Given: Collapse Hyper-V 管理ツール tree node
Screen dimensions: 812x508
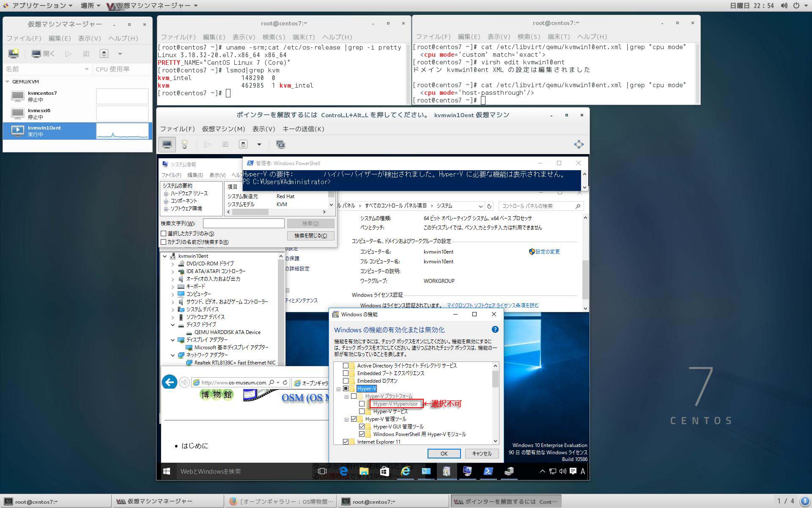Looking at the screenshot, I should tap(347, 420).
